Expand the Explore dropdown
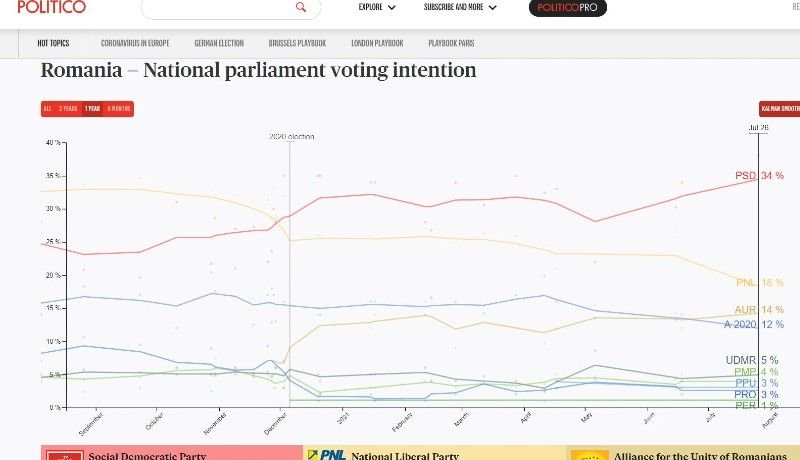 377,7
